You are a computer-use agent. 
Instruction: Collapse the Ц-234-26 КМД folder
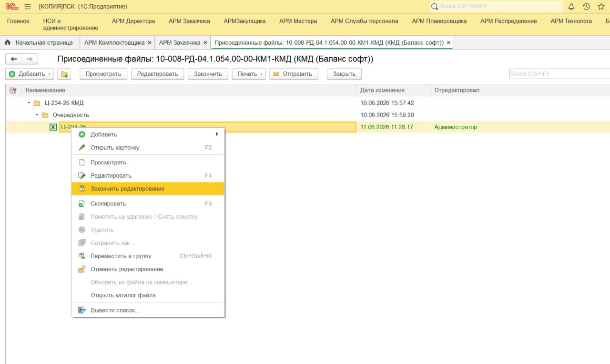click(29, 103)
